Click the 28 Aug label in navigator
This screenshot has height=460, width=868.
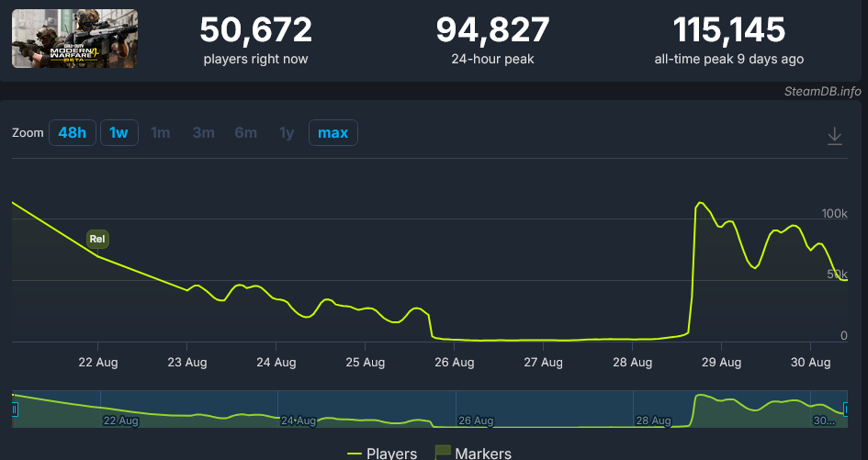(654, 421)
